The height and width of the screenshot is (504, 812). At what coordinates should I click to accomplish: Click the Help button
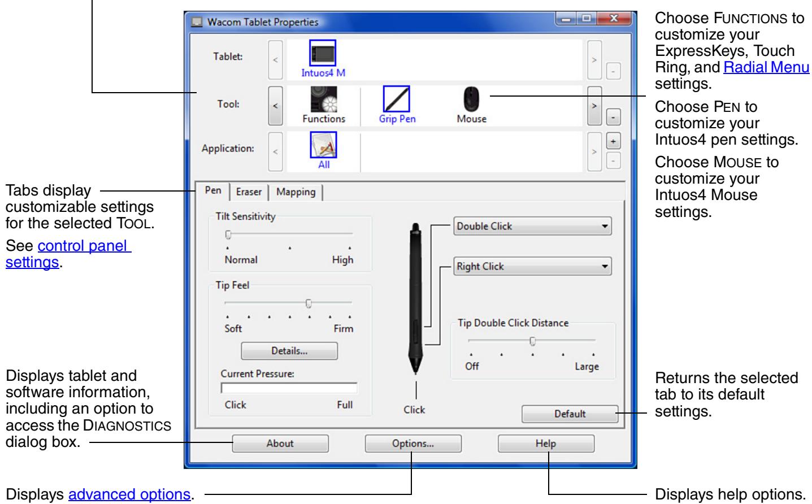point(546,444)
